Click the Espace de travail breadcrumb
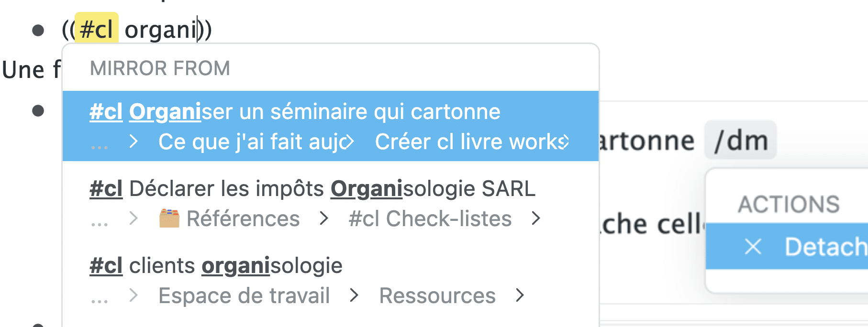The height and width of the screenshot is (327, 868). [244, 295]
